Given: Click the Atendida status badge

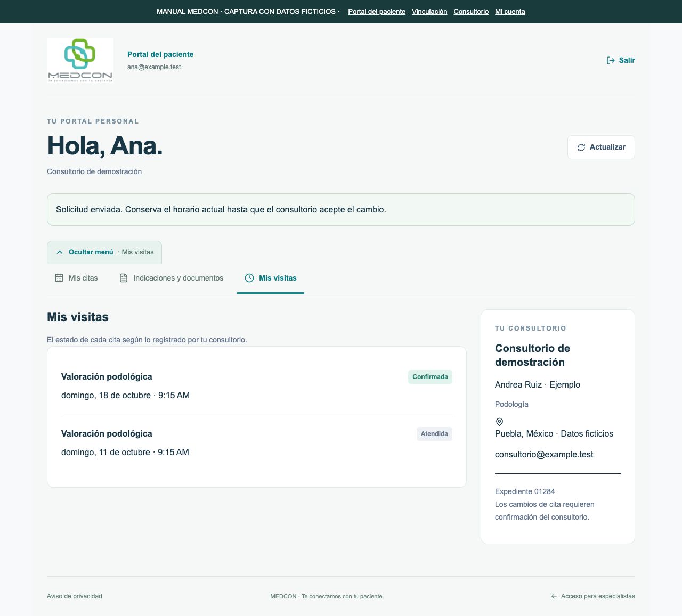Looking at the screenshot, I should [434, 434].
